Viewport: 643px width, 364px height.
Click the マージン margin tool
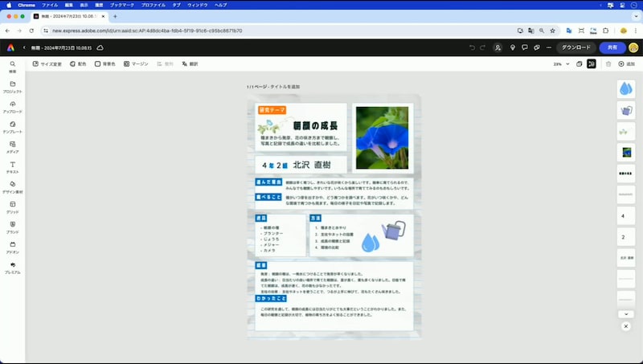click(x=136, y=64)
